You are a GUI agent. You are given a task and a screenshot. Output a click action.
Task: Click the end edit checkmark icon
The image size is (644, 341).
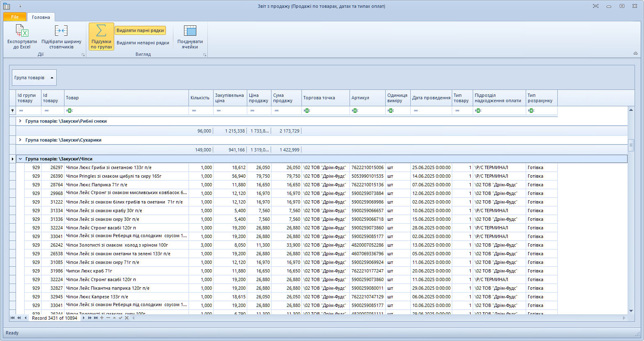[x=120, y=318]
